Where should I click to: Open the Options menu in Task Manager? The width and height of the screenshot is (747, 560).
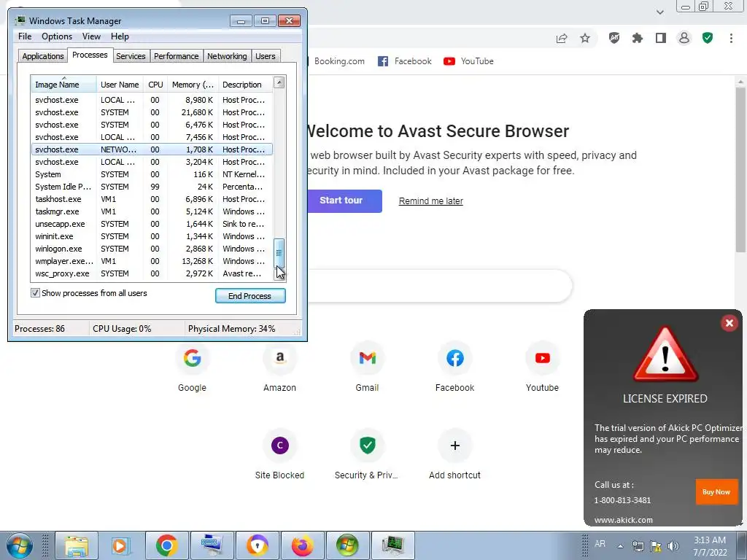pos(57,36)
